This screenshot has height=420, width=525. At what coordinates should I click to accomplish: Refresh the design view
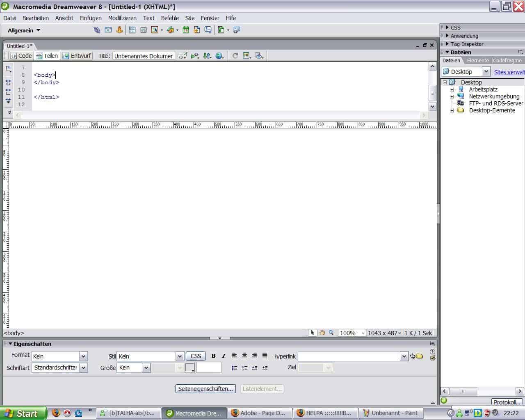click(x=235, y=56)
